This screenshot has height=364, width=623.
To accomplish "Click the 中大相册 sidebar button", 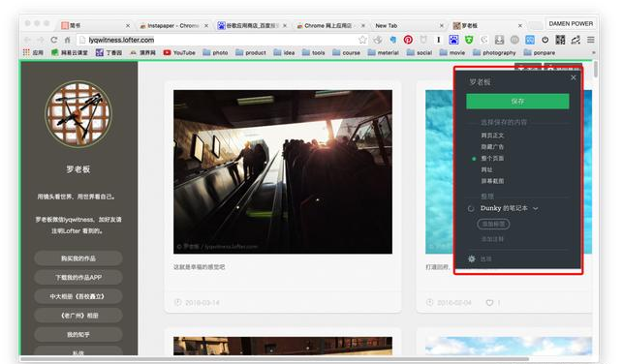I will tap(78, 296).
